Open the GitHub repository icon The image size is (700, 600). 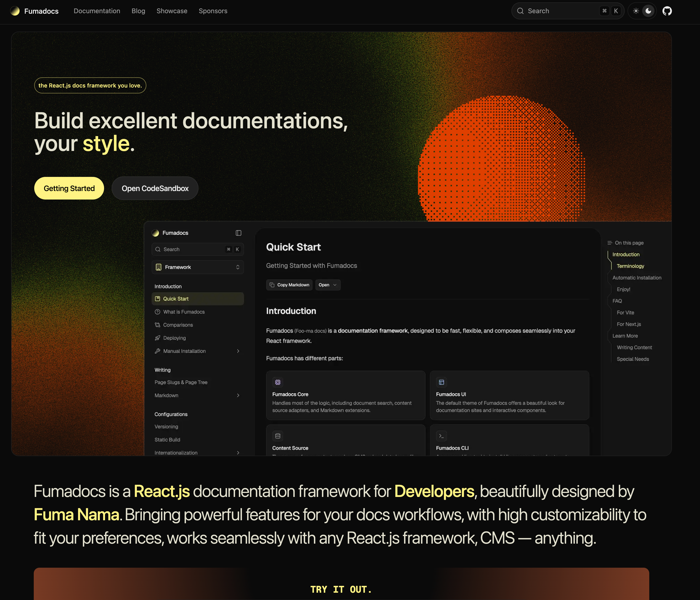[667, 11]
